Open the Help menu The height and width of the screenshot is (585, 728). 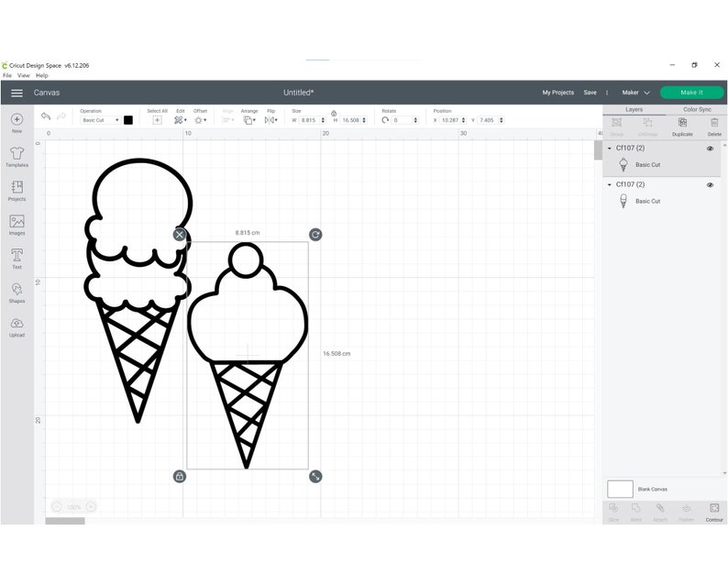(42, 76)
